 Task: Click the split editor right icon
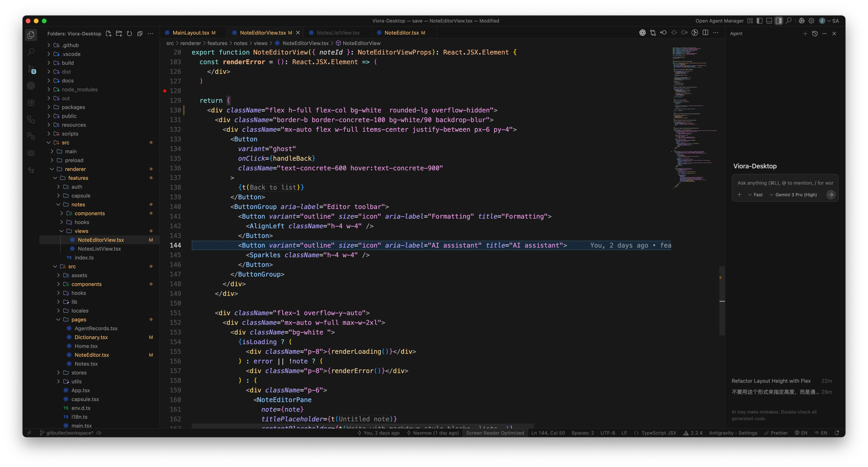(705, 33)
